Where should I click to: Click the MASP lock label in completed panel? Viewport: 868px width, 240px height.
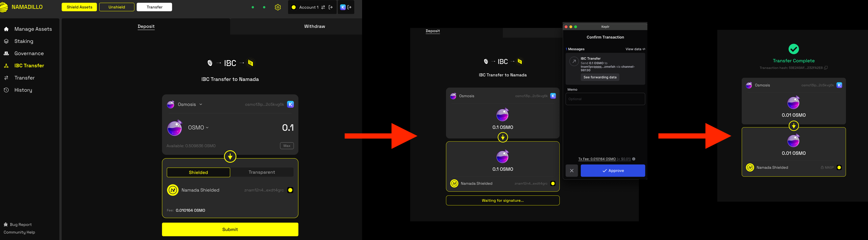827,168
